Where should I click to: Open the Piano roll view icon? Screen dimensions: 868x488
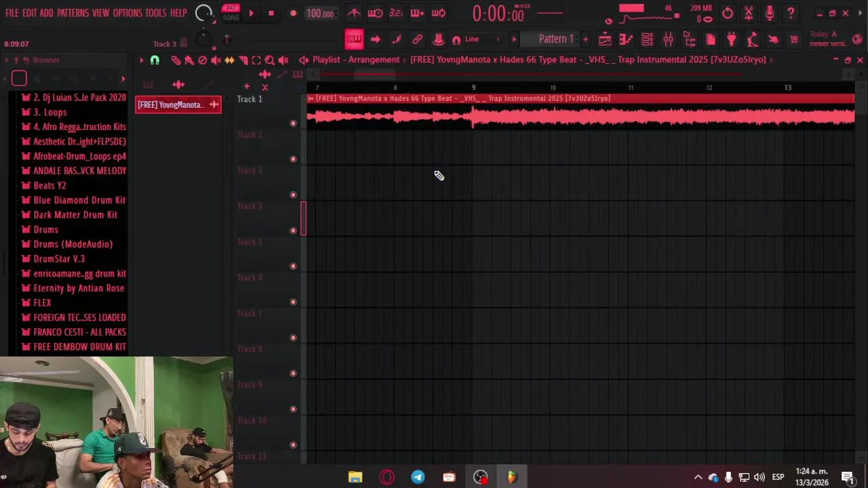pyautogui.click(x=626, y=39)
